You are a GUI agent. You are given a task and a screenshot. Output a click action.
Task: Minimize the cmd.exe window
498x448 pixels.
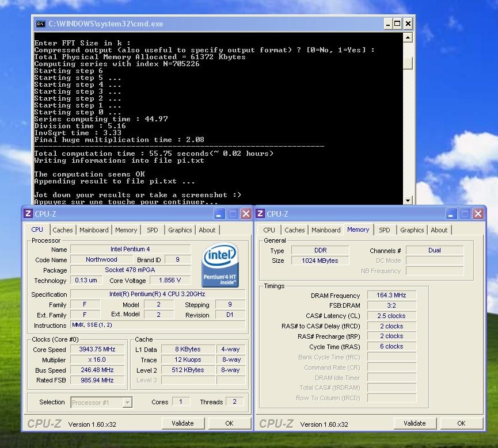coord(388,24)
